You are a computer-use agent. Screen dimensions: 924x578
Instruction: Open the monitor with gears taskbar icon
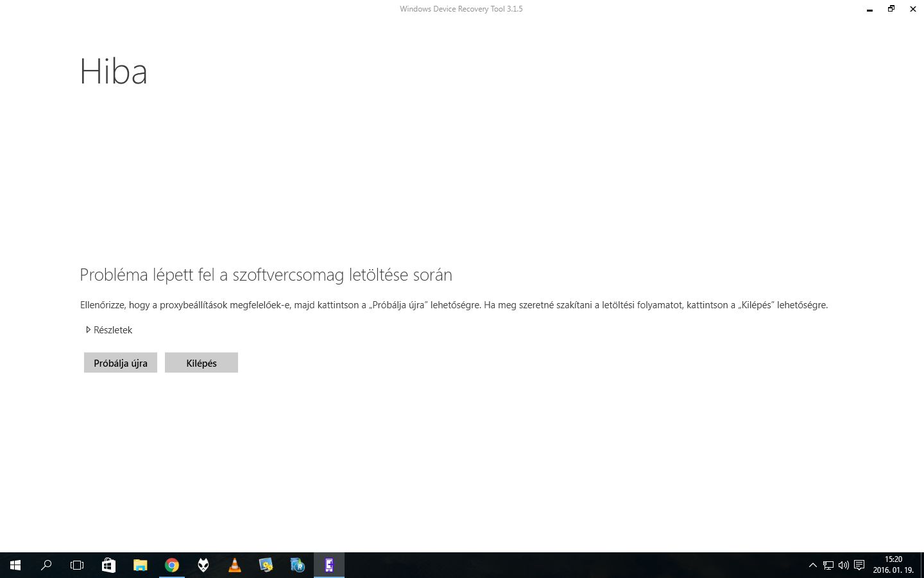pyautogui.click(x=266, y=565)
